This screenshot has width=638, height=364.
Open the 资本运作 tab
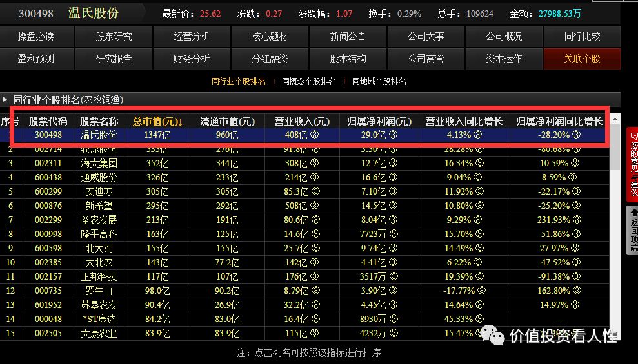[504, 59]
